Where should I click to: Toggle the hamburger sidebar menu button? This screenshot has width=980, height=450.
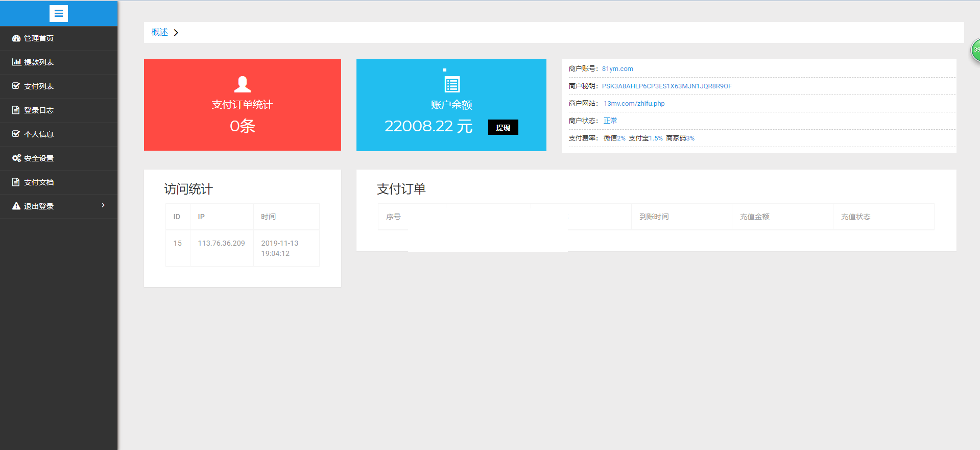[59, 13]
